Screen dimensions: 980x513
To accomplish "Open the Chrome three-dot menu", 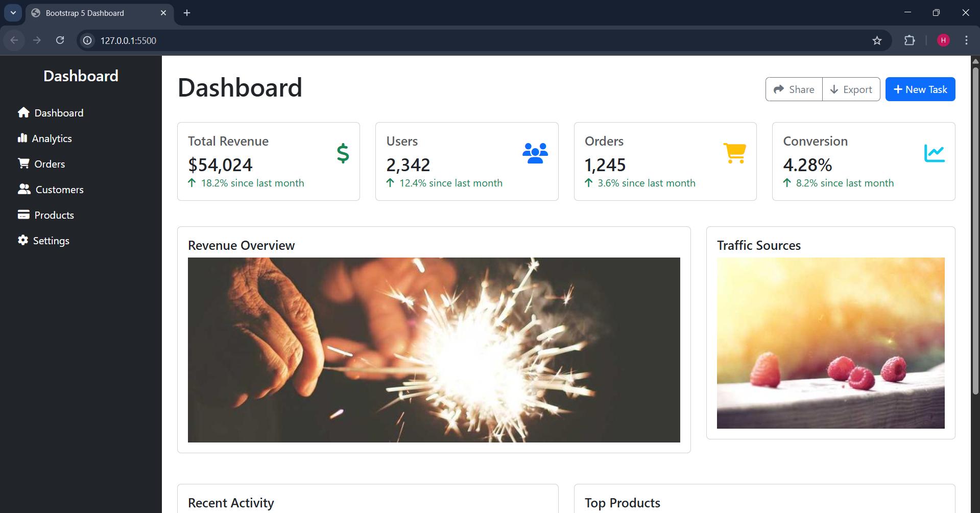I will click(966, 40).
